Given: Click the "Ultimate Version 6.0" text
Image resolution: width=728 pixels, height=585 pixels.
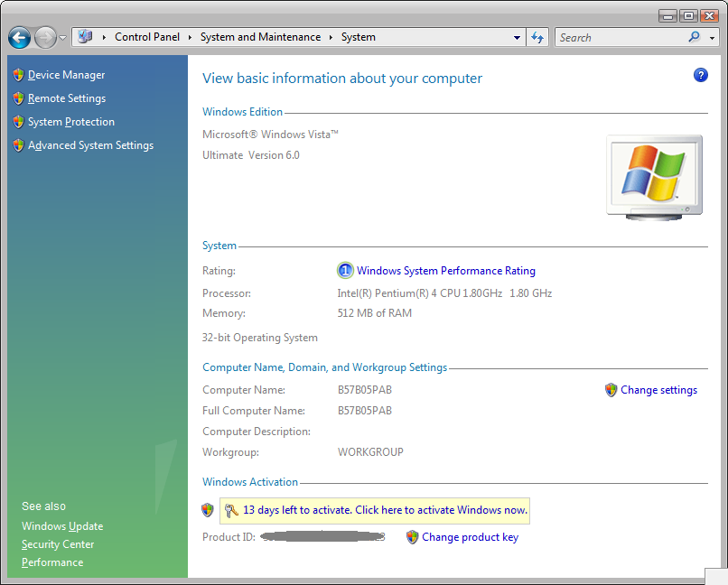Looking at the screenshot, I should point(251,155).
